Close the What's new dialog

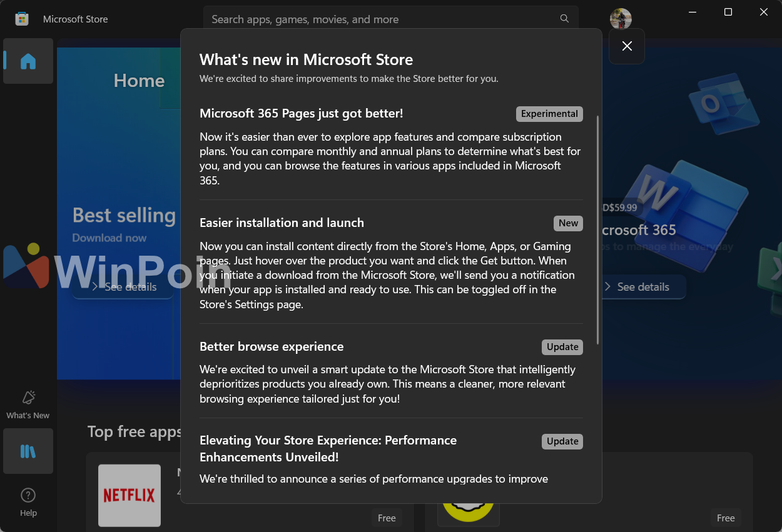(627, 46)
